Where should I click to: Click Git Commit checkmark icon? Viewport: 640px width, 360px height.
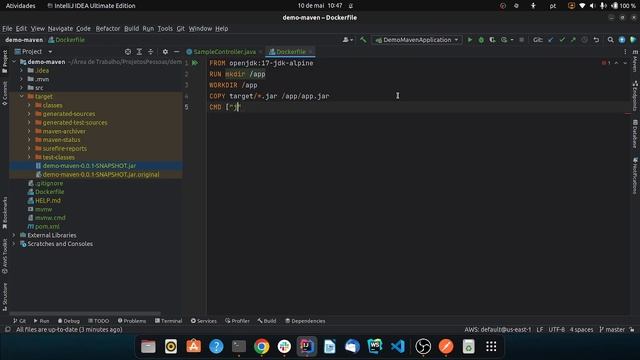[x=562, y=40]
